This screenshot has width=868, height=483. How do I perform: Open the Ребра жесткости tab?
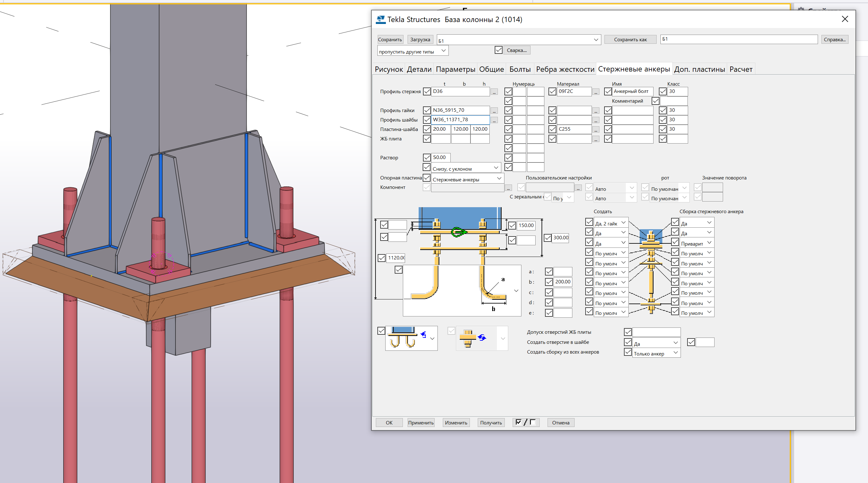(x=565, y=69)
